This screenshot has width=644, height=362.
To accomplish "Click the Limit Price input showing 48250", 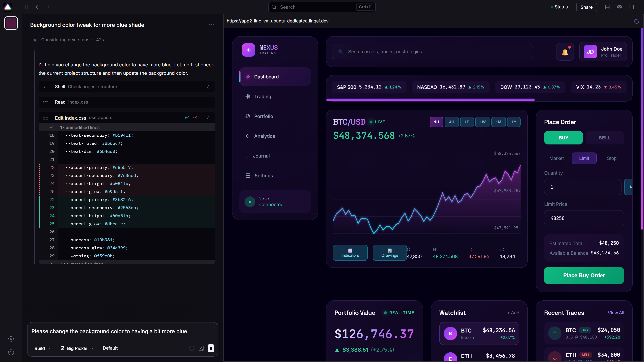I will [x=584, y=218].
